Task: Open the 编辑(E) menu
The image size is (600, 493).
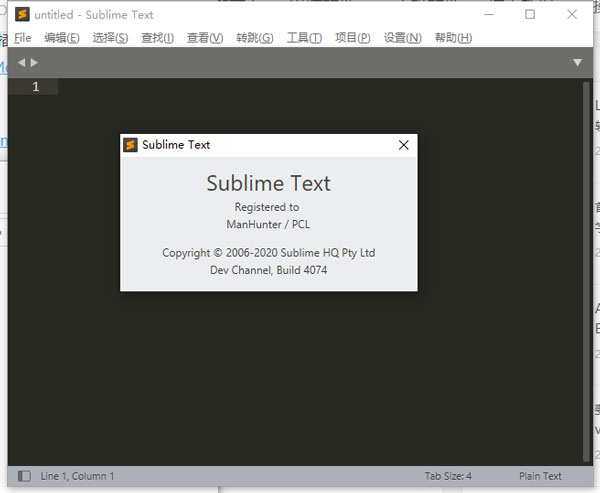Action: pyautogui.click(x=62, y=38)
